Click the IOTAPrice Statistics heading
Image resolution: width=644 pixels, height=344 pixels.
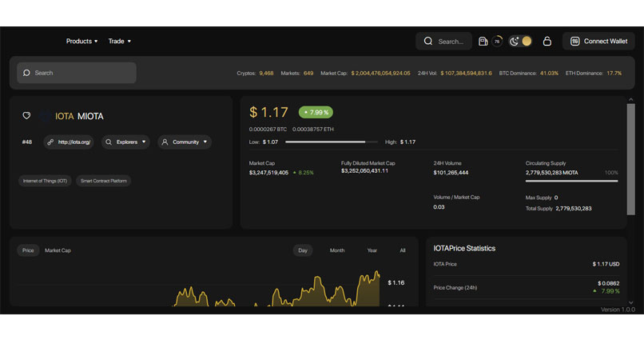click(464, 248)
